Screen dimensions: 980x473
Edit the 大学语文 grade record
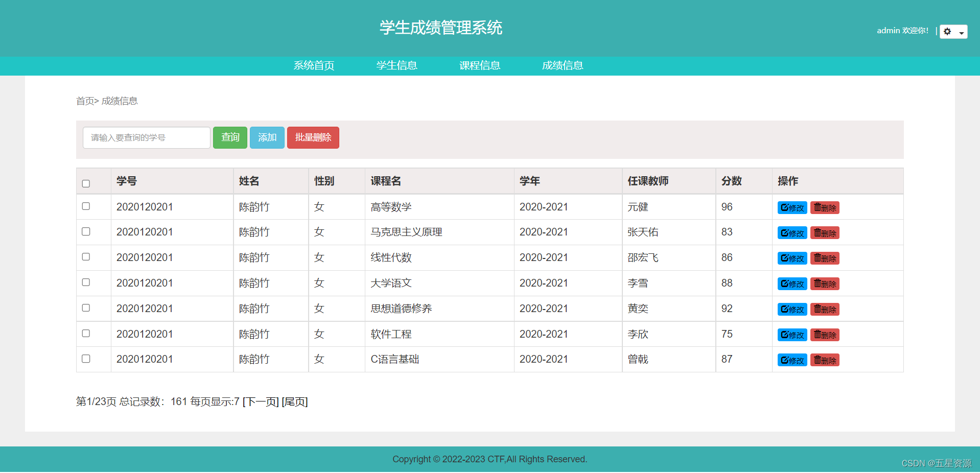792,284
